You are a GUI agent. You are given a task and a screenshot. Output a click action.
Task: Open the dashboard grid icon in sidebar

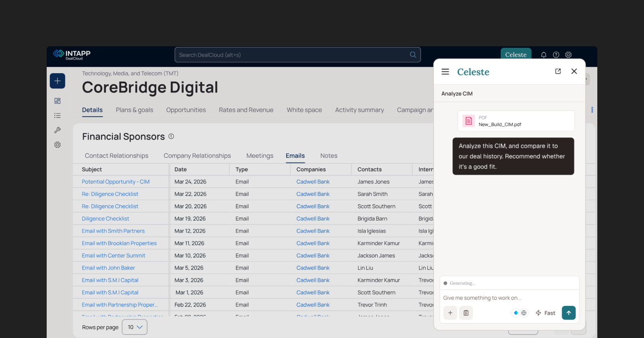[58, 101]
